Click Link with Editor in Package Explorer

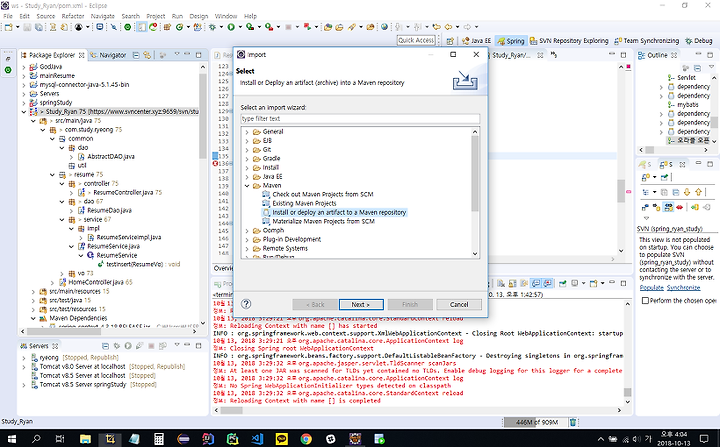tap(147, 55)
